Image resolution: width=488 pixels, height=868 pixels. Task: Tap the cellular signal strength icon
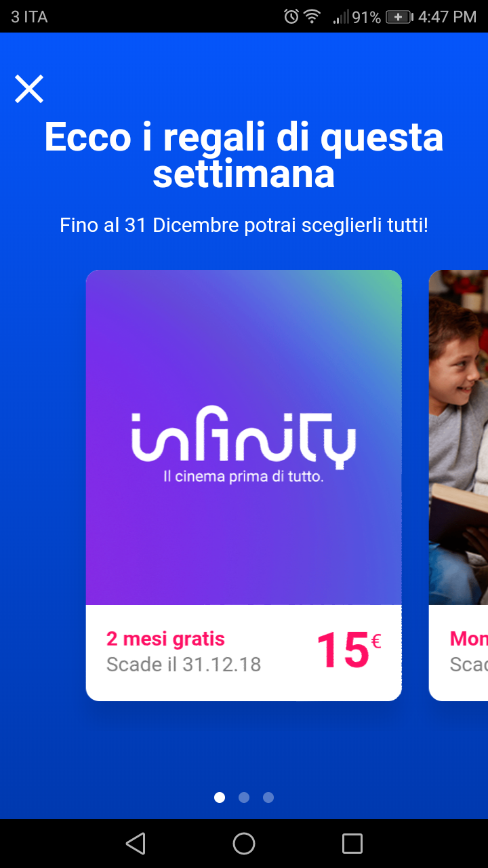tap(341, 17)
